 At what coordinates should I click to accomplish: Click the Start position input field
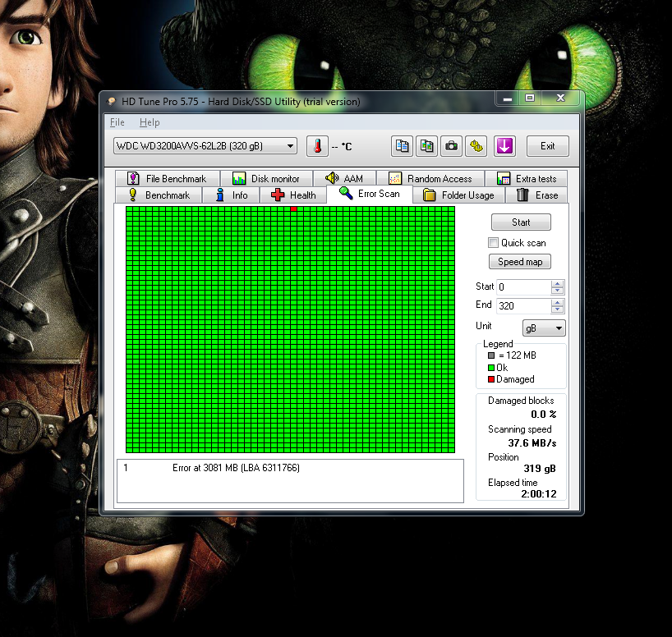[x=523, y=287]
